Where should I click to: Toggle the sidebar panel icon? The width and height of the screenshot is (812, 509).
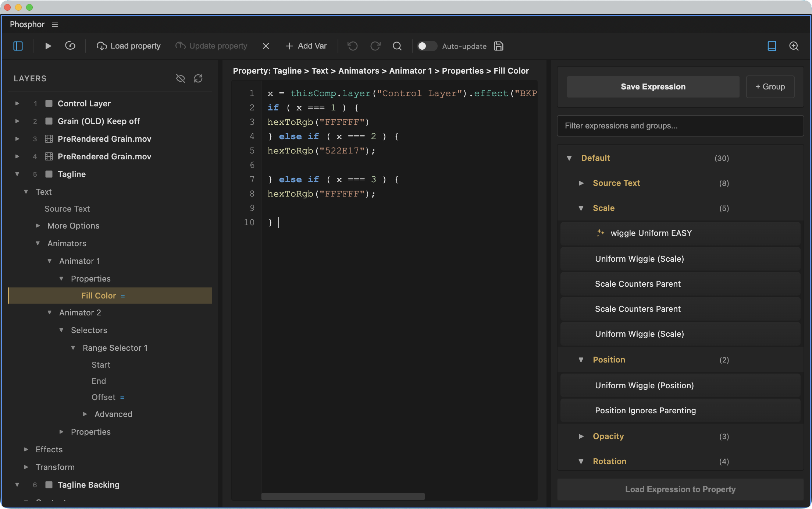tap(18, 46)
